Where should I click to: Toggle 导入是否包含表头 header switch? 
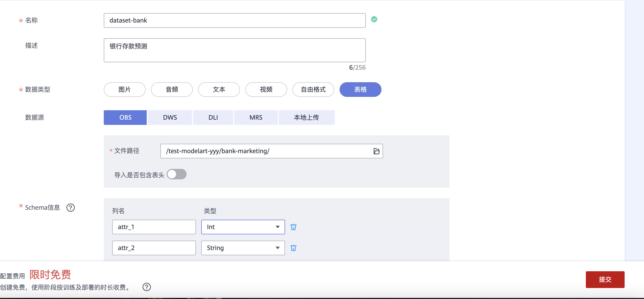click(177, 174)
